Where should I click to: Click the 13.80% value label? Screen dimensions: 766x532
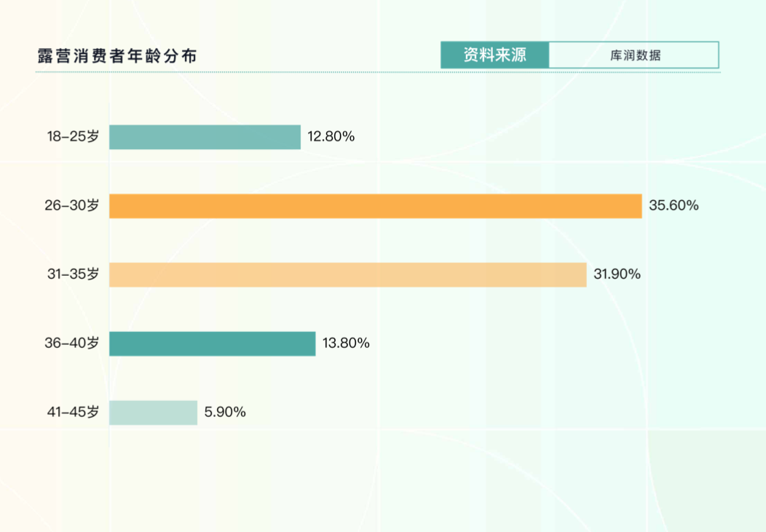click(346, 343)
